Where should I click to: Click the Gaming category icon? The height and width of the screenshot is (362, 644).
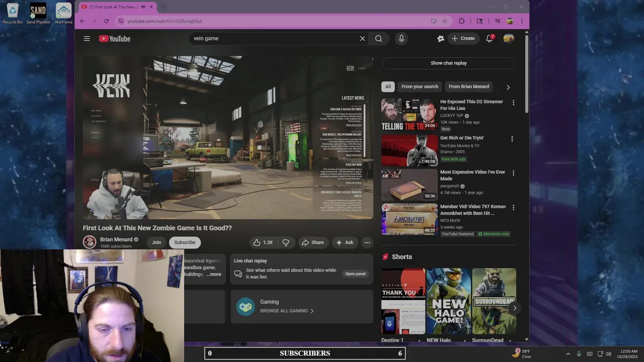[x=246, y=306]
